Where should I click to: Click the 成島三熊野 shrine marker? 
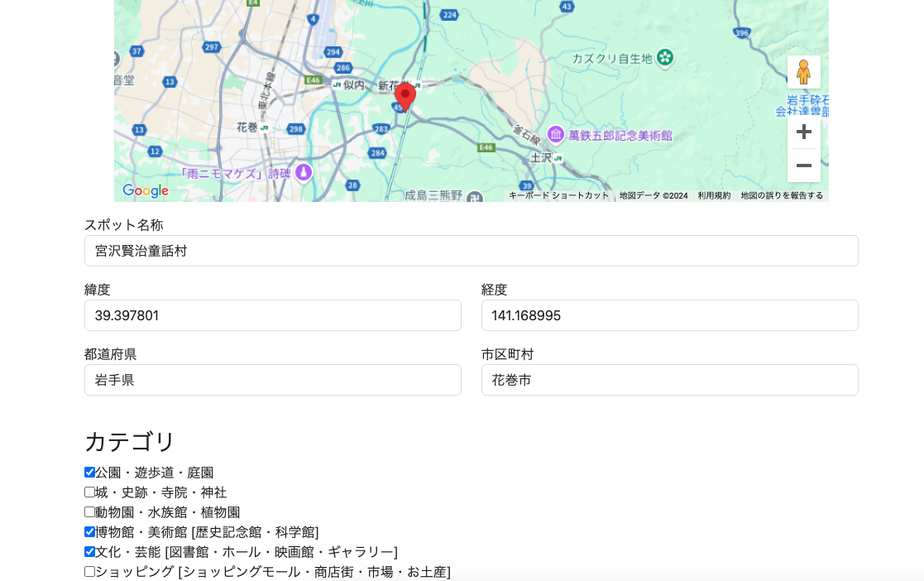(474, 197)
